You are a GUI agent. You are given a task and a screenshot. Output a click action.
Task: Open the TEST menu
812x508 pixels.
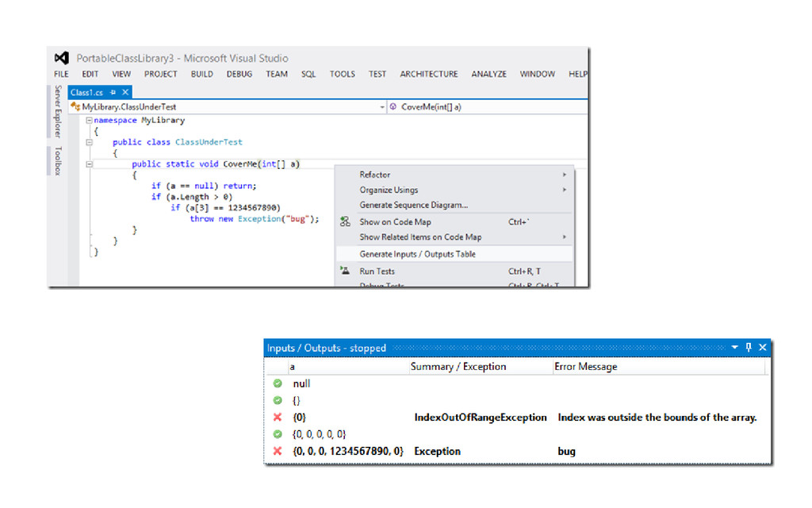tap(377, 74)
